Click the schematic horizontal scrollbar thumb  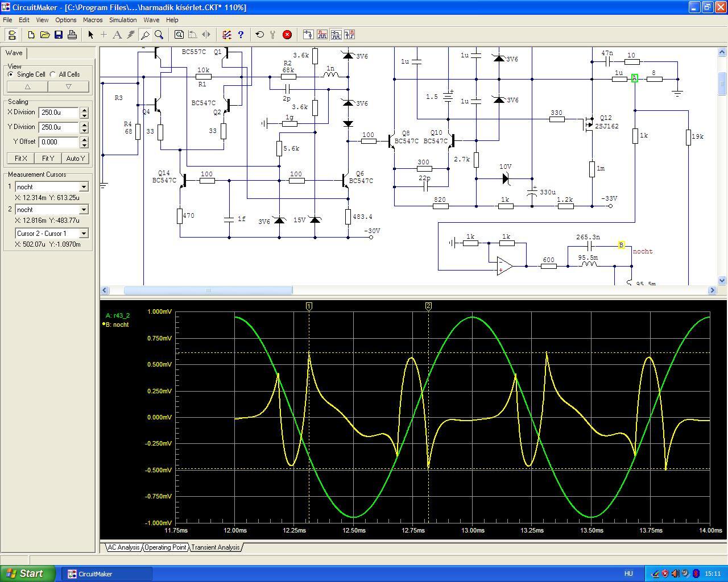click(208, 290)
